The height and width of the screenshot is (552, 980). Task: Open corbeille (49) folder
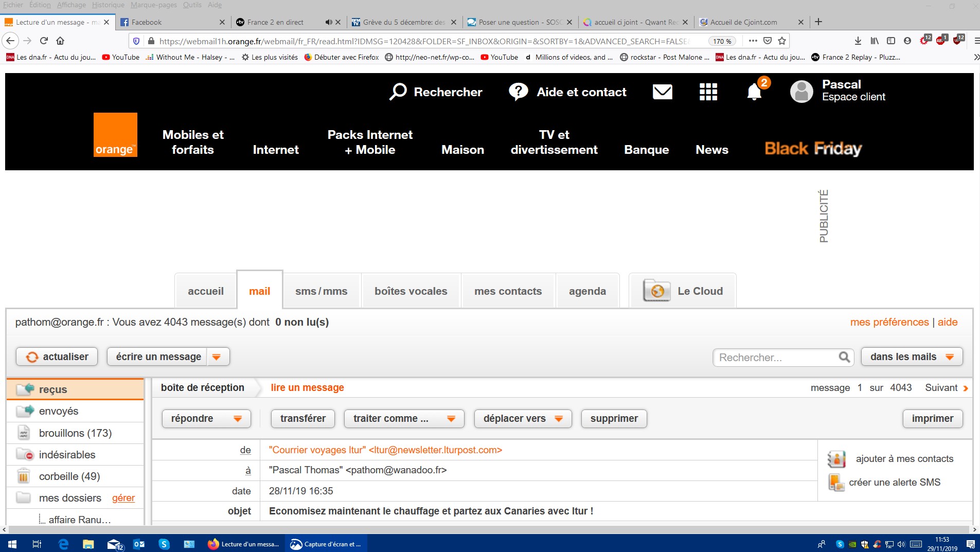pyautogui.click(x=75, y=476)
